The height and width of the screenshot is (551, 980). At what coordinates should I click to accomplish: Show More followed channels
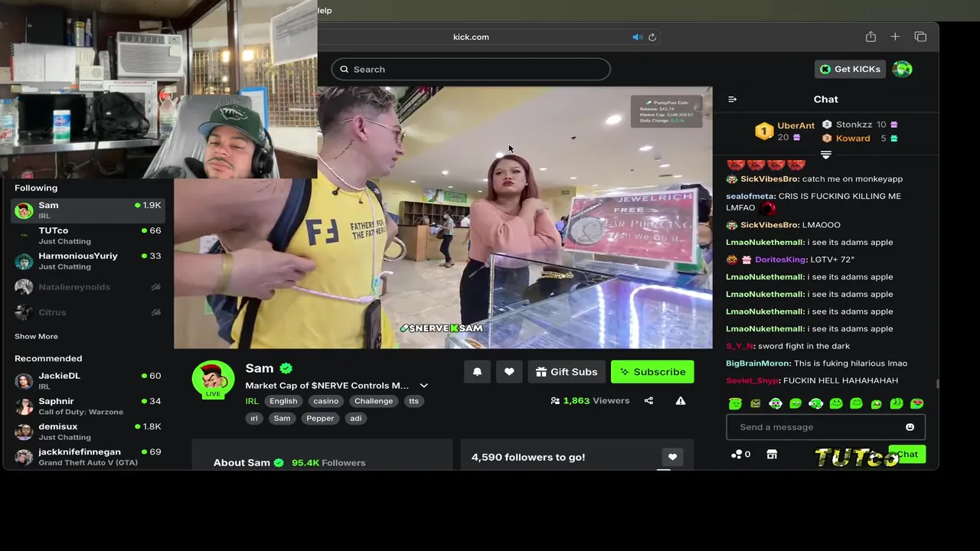[36, 337]
